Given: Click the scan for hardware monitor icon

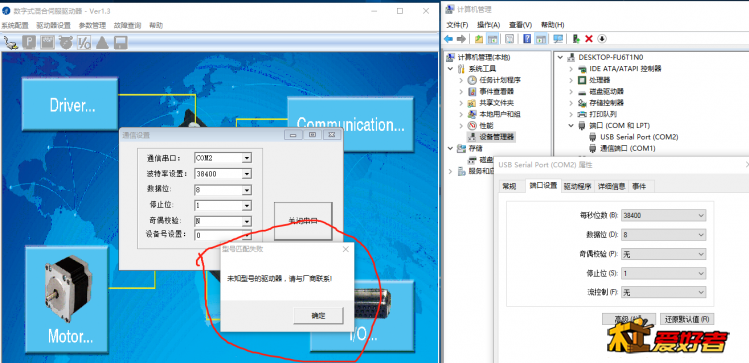Looking at the screenshot, I should [558, 39].
